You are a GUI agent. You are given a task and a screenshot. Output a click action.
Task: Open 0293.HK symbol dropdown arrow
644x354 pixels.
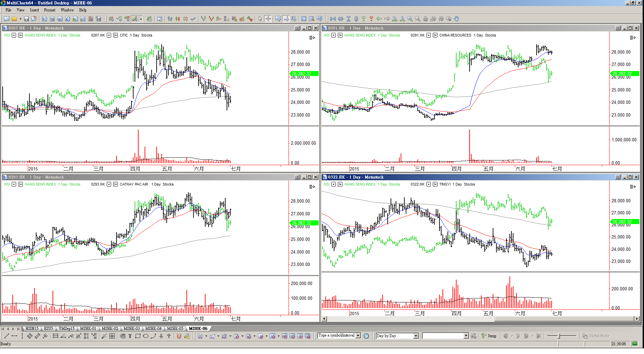coord(109,184)
